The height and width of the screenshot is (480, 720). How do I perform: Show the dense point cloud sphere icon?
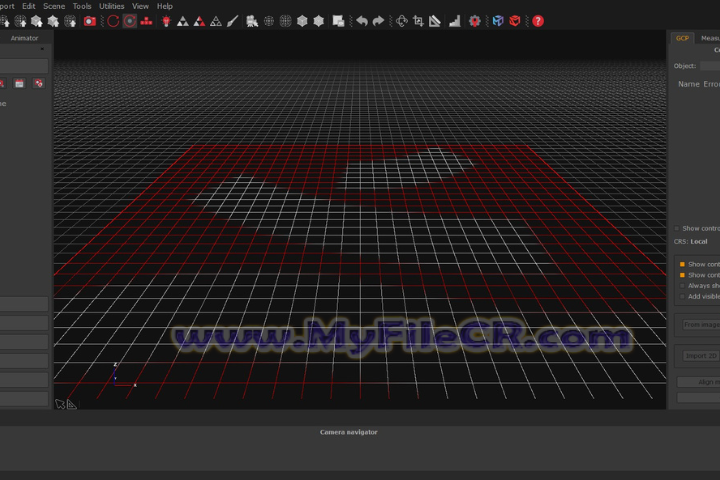tap(285, 21)
